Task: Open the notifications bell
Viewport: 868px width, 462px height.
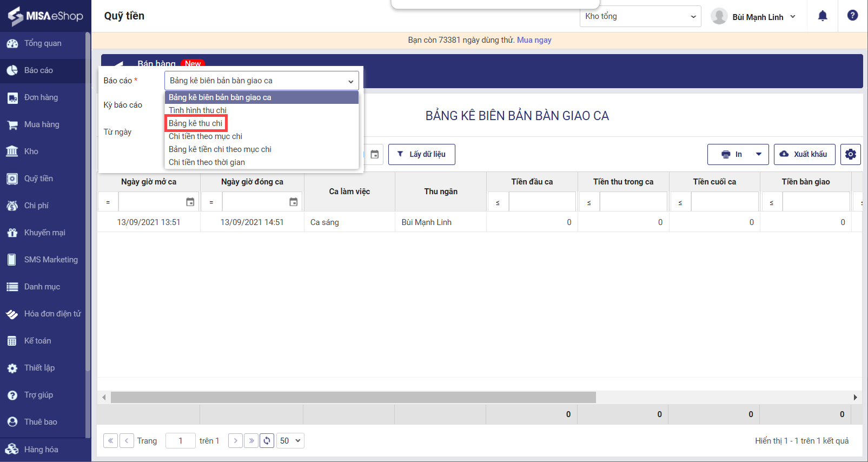Action: [823, 16]
